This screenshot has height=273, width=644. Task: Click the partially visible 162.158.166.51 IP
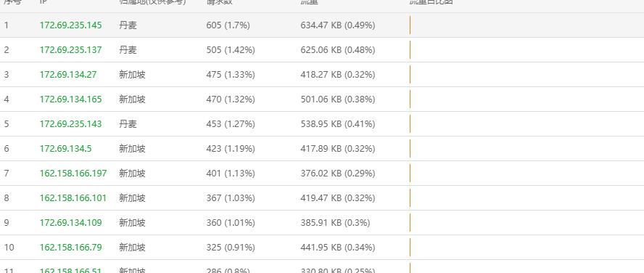[x=70, y=270]
